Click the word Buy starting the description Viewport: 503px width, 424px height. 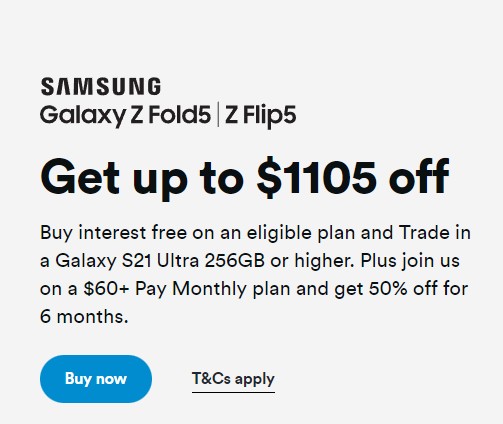click(56, 233)
